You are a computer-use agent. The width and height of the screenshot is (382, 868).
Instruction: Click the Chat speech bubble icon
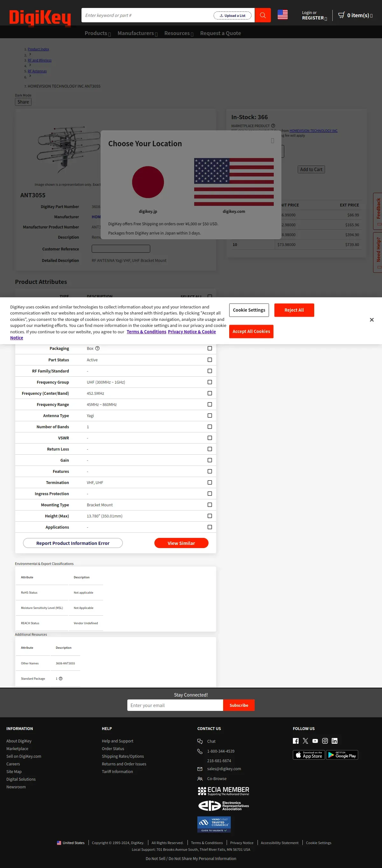pos(200,741)
